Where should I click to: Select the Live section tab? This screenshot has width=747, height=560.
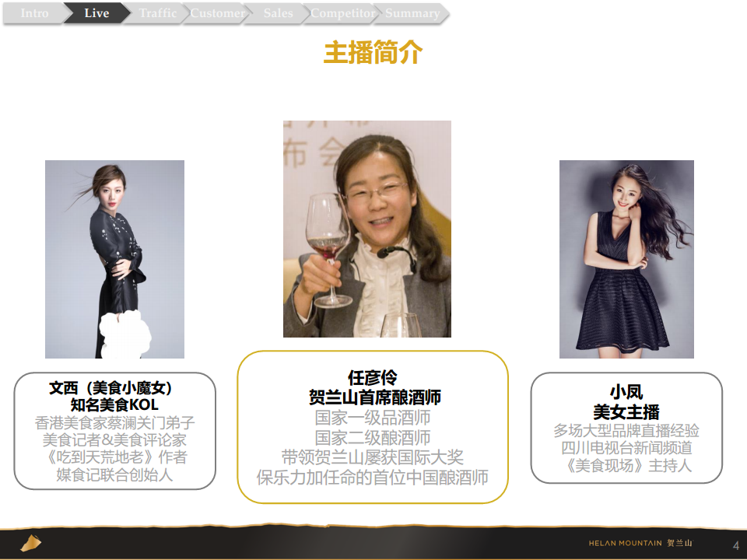(96, 13)
